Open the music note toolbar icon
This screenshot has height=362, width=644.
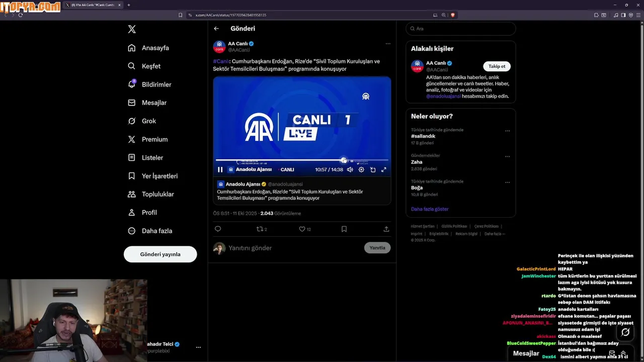point(616,15)
